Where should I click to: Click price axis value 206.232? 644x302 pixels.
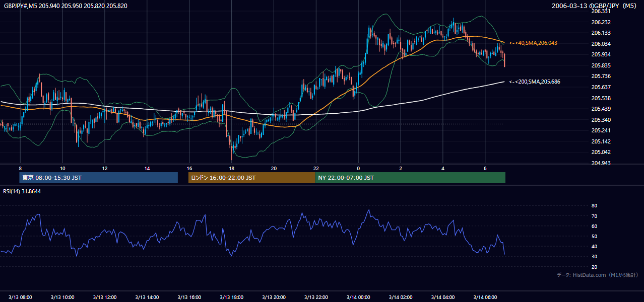(601, 22)
